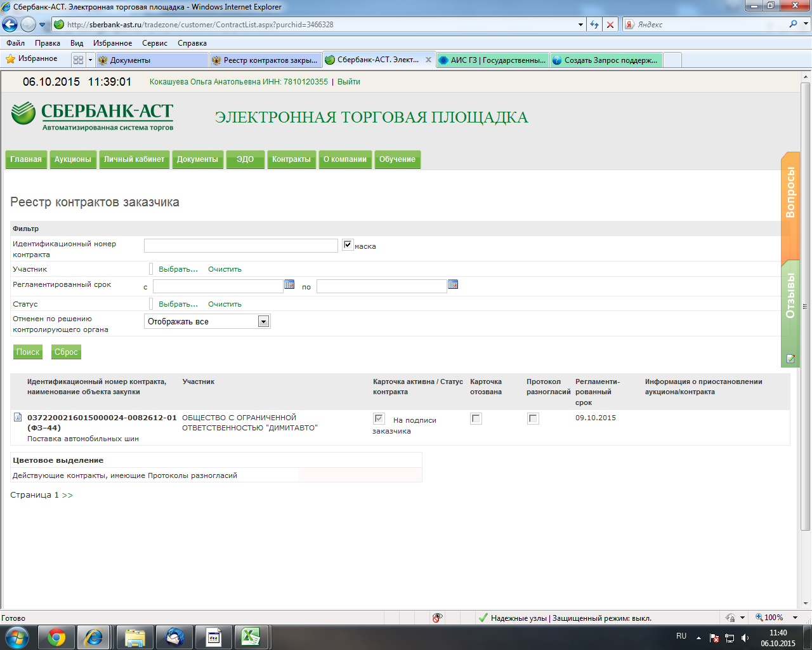This screenshot has height=650, width=812.
Task: Open the calendar for the start date
Action: pyautogui.click(x=289, y=284)
